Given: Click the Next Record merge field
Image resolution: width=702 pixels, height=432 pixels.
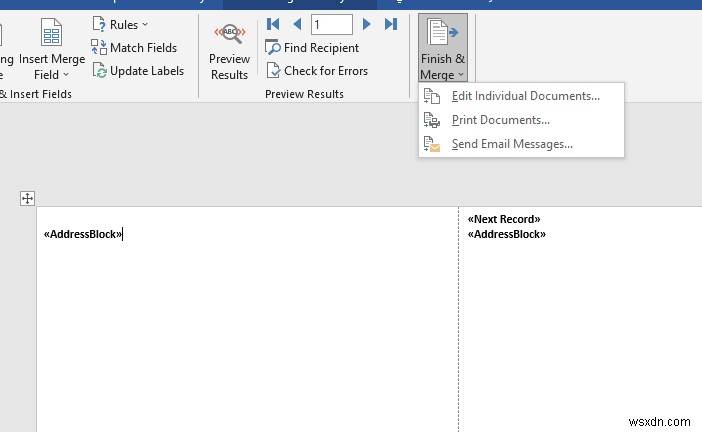Looking at the screenshot, I should pos(504,219).
